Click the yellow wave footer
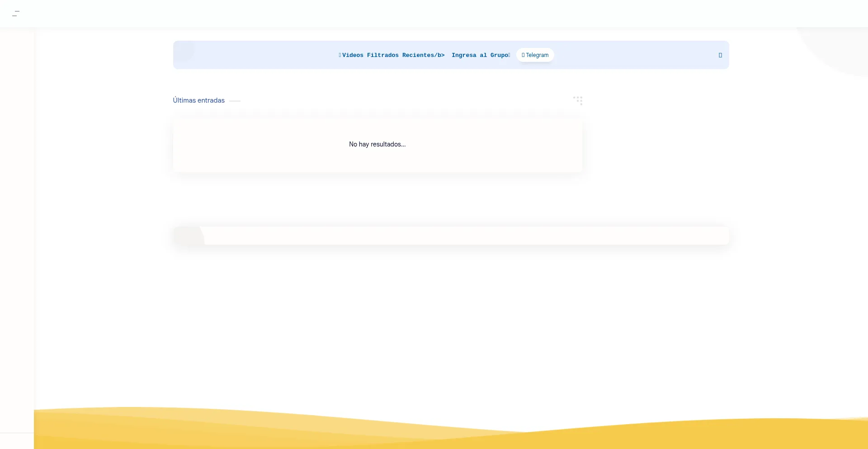 point(452,436)
